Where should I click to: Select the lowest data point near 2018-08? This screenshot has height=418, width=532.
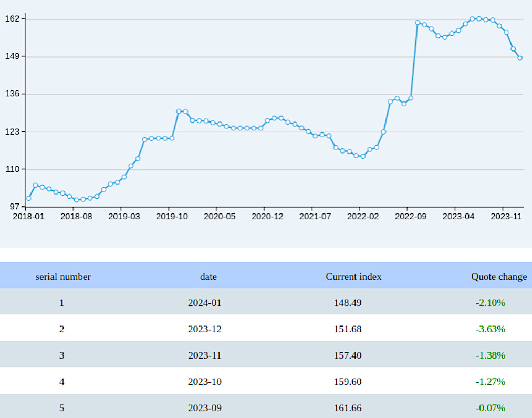[x=76, y=199]
